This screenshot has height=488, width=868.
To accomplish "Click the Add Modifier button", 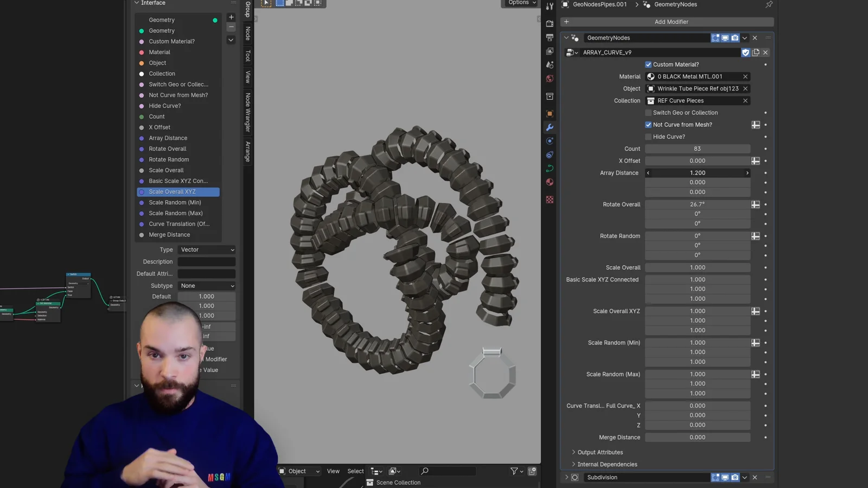I will coord(671,22).
